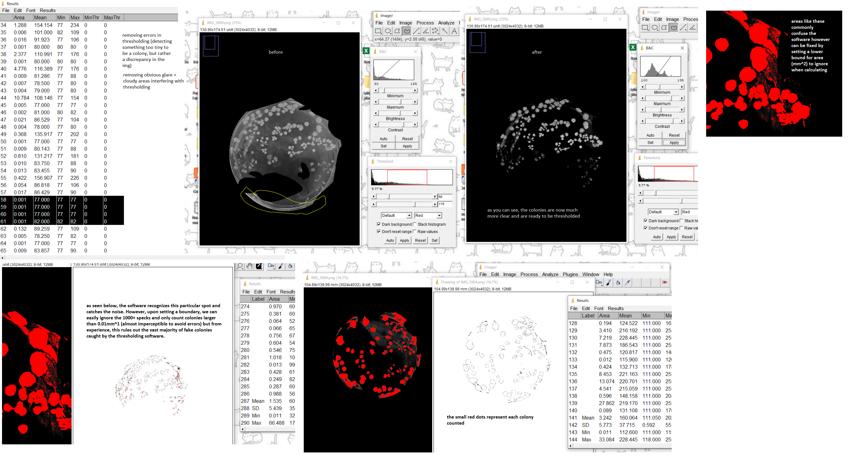868x457 pixels.
Task: Open Default method dropdown in left Threshold dialog
Action: coord(409,216)
